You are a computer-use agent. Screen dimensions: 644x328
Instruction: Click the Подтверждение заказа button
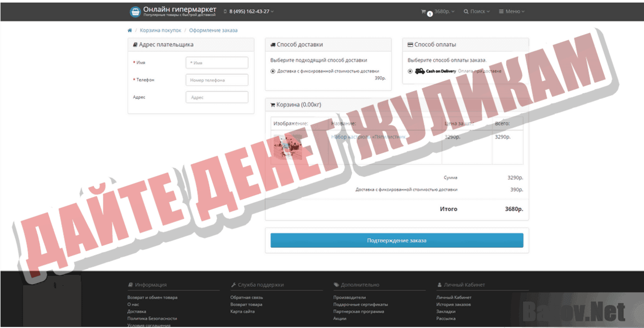(x=397, y=240)
